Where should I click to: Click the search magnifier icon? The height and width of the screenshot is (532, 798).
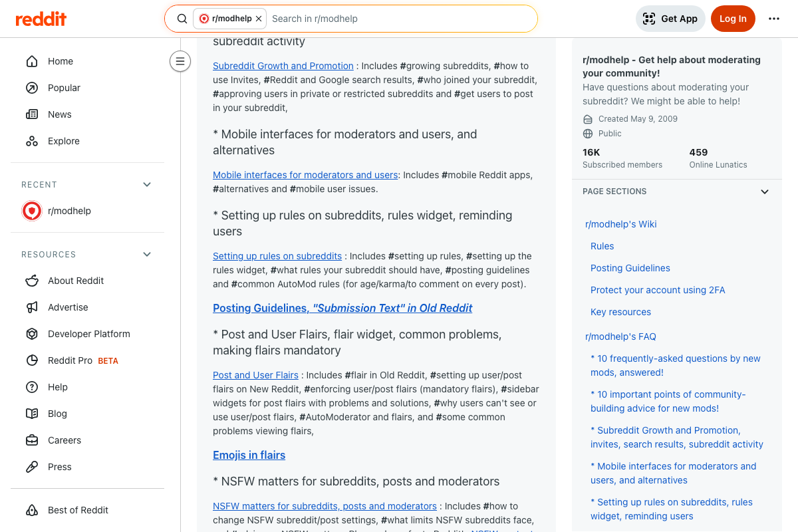pos(182,19)
